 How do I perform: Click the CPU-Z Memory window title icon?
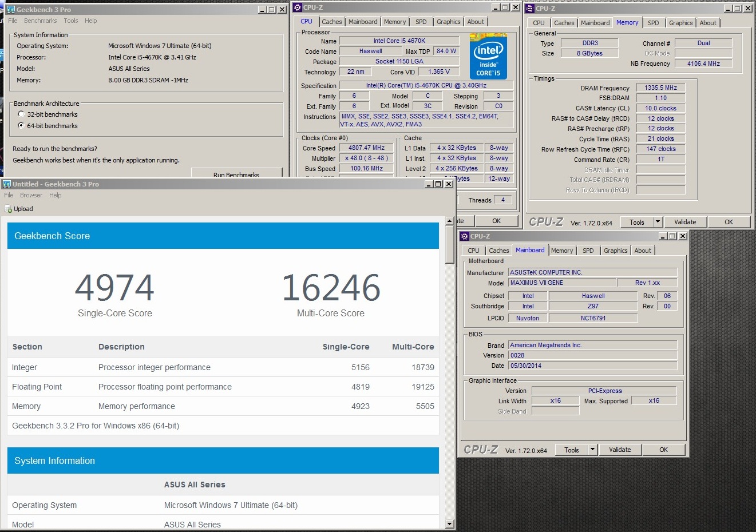click(530, 9)
